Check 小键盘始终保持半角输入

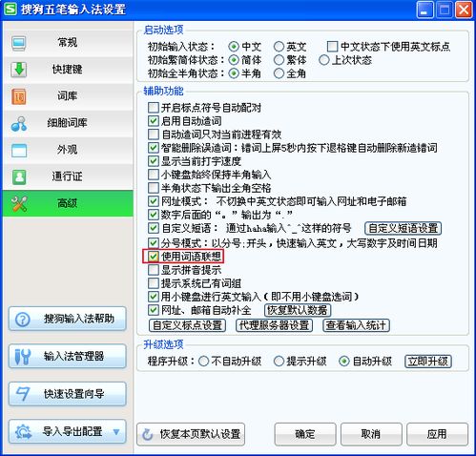point(154,175)
